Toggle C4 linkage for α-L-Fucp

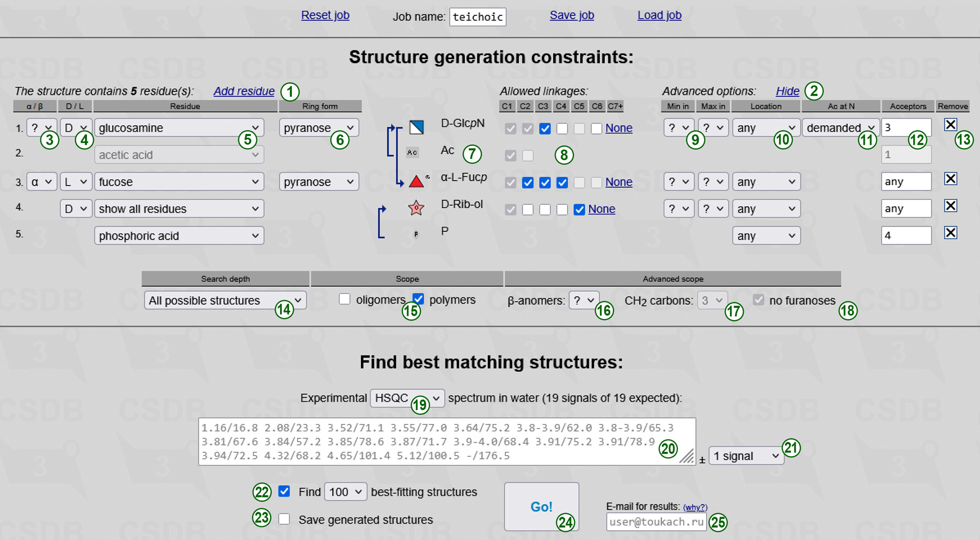[x=562, y=182]
